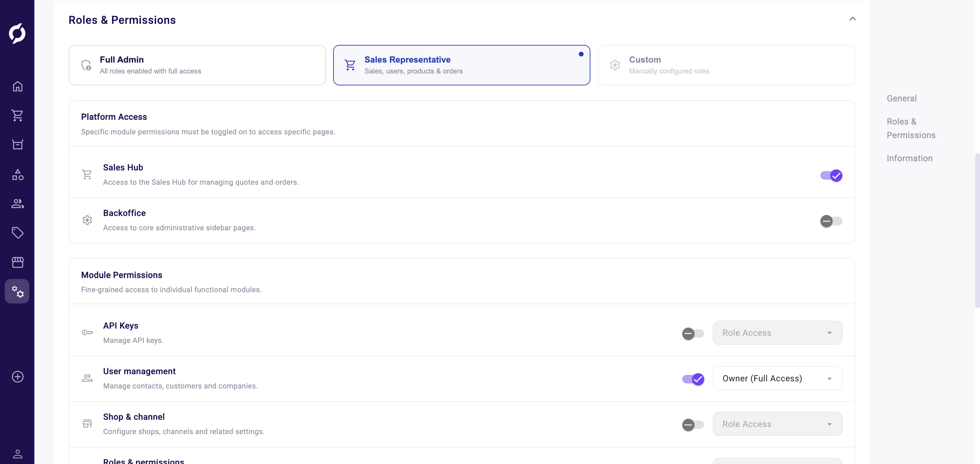This screenshot has height=464, width=980.
Task: Turn on the API Keys toggle
Action: click(692, 334)
